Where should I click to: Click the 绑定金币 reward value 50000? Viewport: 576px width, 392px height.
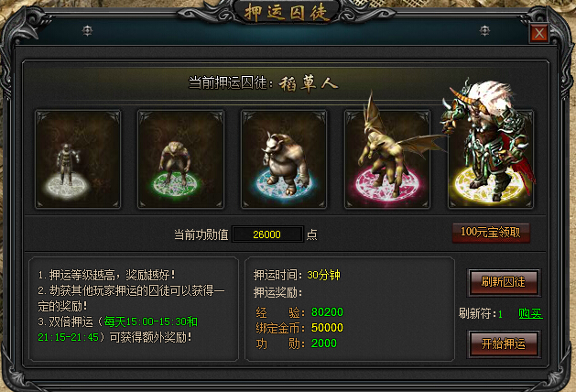point(327,328)
